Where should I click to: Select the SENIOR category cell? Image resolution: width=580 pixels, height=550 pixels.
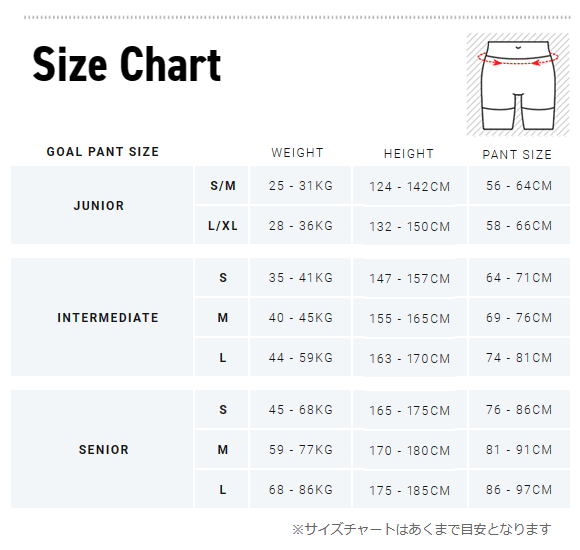pos(102,449)
